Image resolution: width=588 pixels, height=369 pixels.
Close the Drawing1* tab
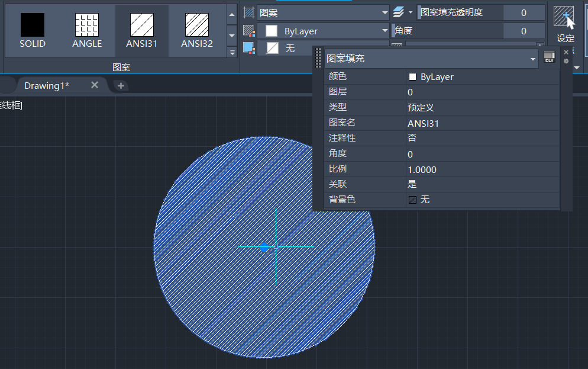(x=94, y=85)
